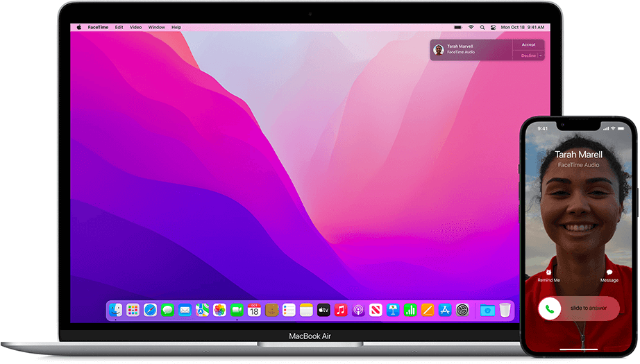Tap Remind Me alarm icon on iPhone

click(x=548, y=272)
